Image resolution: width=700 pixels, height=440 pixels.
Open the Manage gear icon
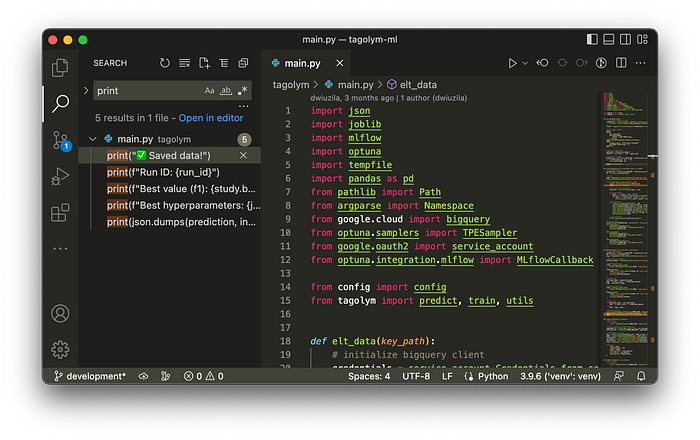(60, 349)
